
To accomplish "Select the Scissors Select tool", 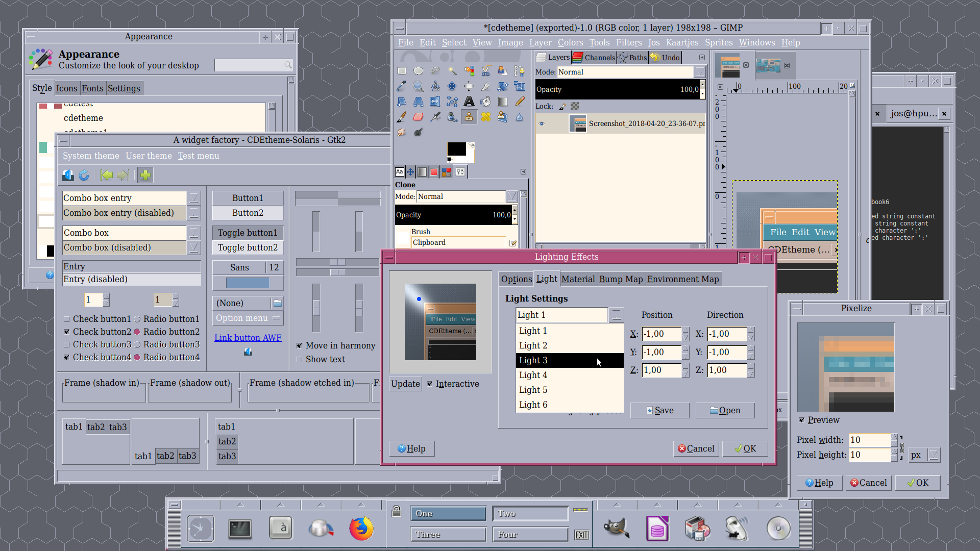I will (x=485, y=71).
